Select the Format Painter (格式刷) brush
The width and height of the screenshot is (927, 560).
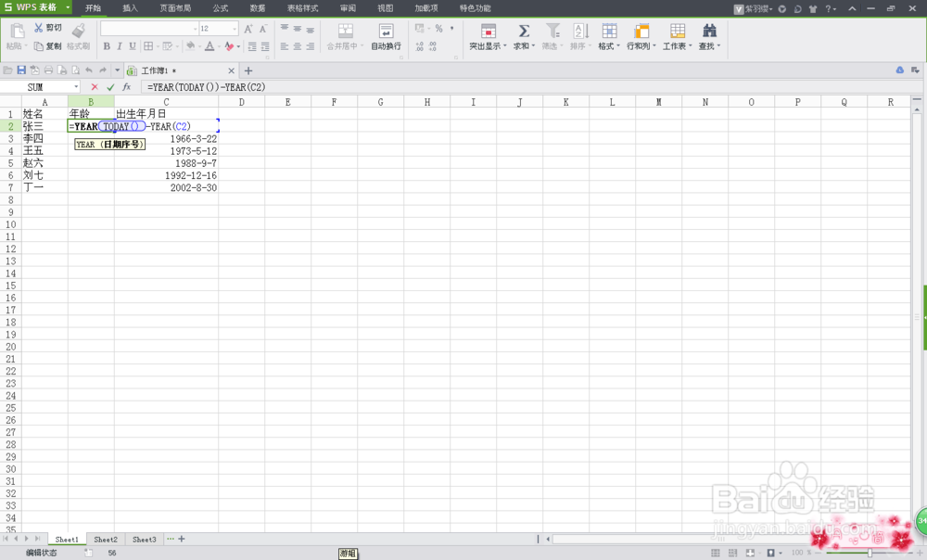point(78,37)
